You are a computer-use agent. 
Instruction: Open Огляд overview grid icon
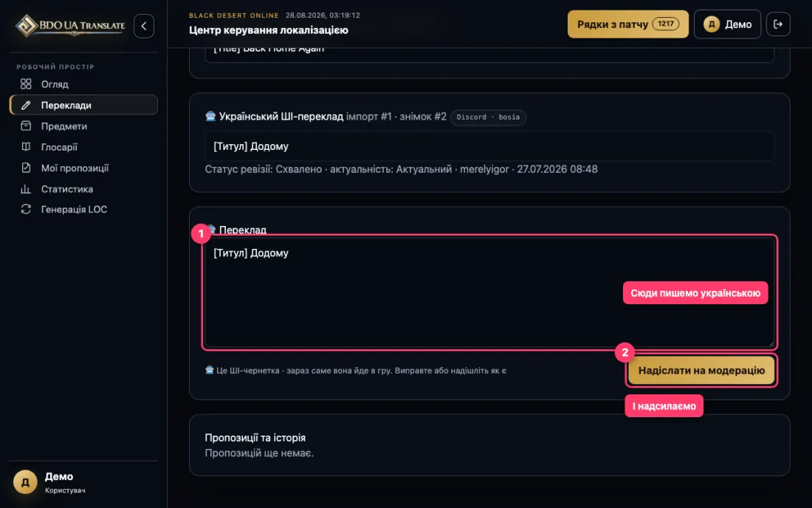(x=26, y=84)
